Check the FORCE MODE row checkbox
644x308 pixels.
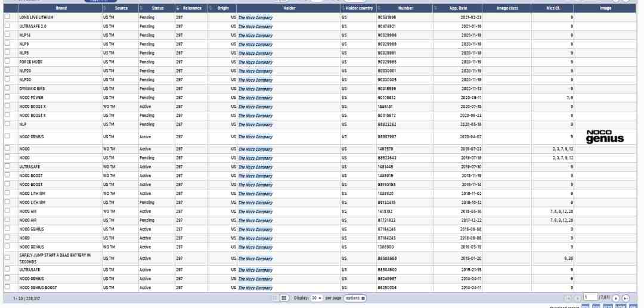[x=7, y=61]
